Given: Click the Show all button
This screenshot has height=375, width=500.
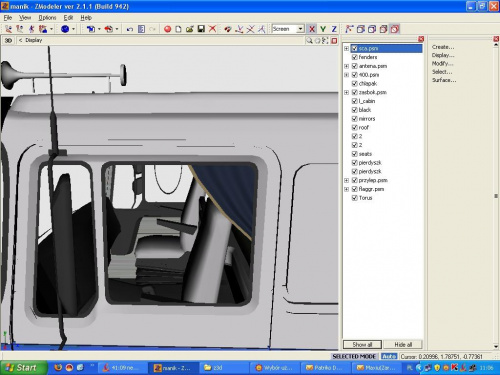Looking at the screenshot, I should pos(362,344).
